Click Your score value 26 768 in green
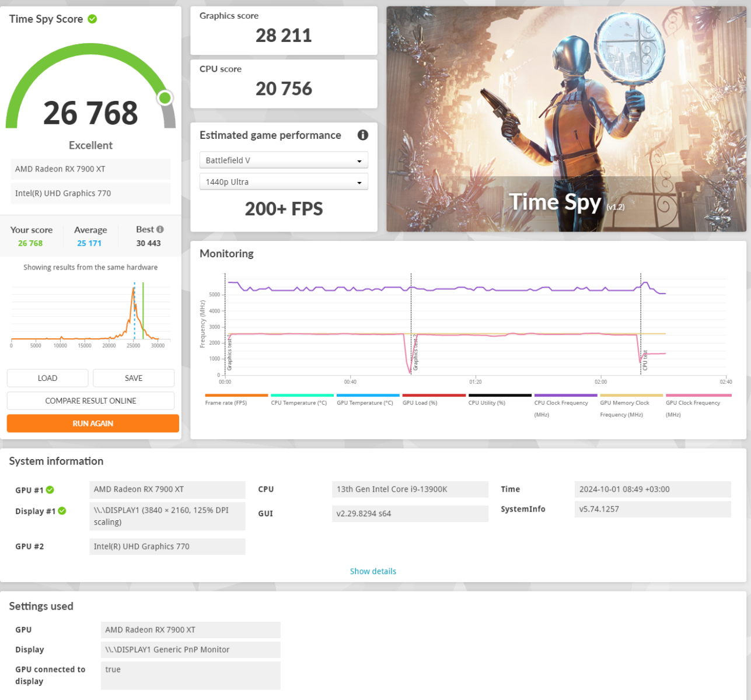Screen dimensions: 751x700 pyautogui.click(x=30, y=243)
